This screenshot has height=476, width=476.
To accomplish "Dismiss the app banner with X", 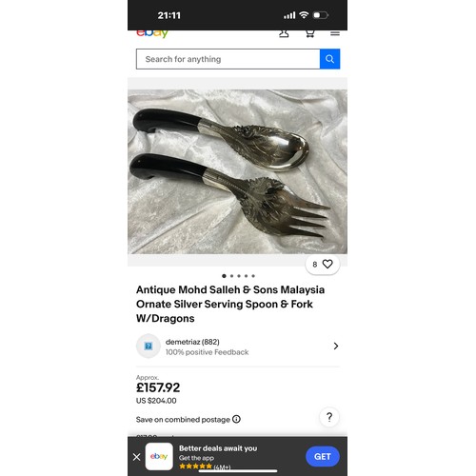I will (137, 457).
